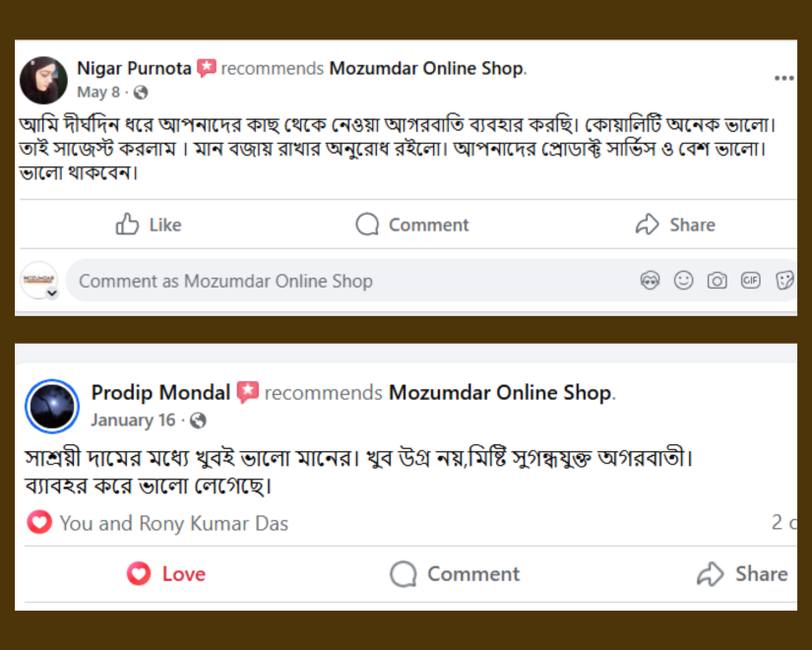812x650 pixels.
Task: Open the three-dot post options menu
Action: coord(783,78)
